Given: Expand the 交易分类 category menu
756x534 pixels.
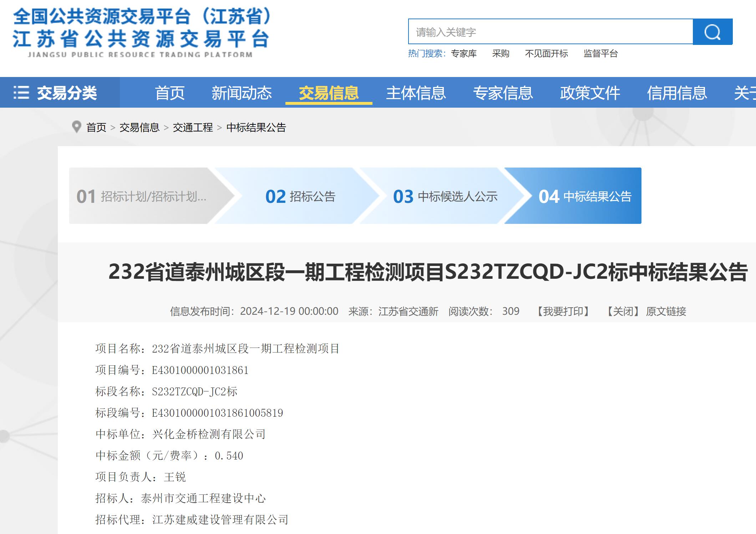Looking at the screenshot, I should pos(60,92).
